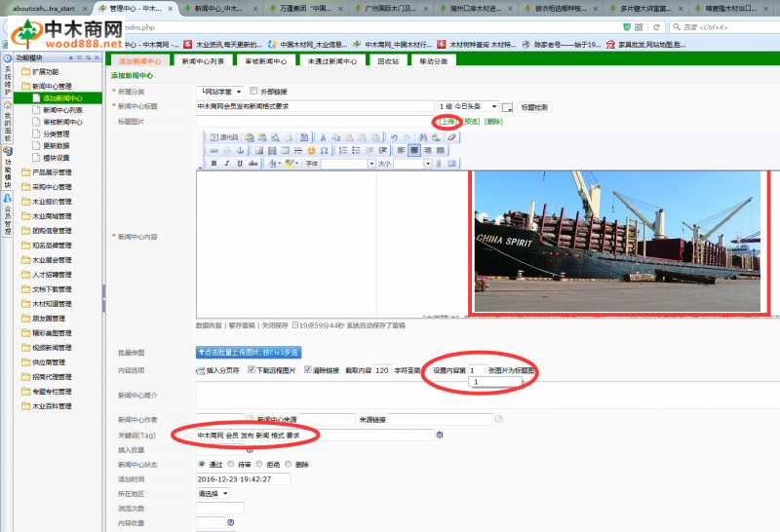Open the highlight color dropdown arrow
The height and width of the screenshot is (532, 780).
[297, 163]
